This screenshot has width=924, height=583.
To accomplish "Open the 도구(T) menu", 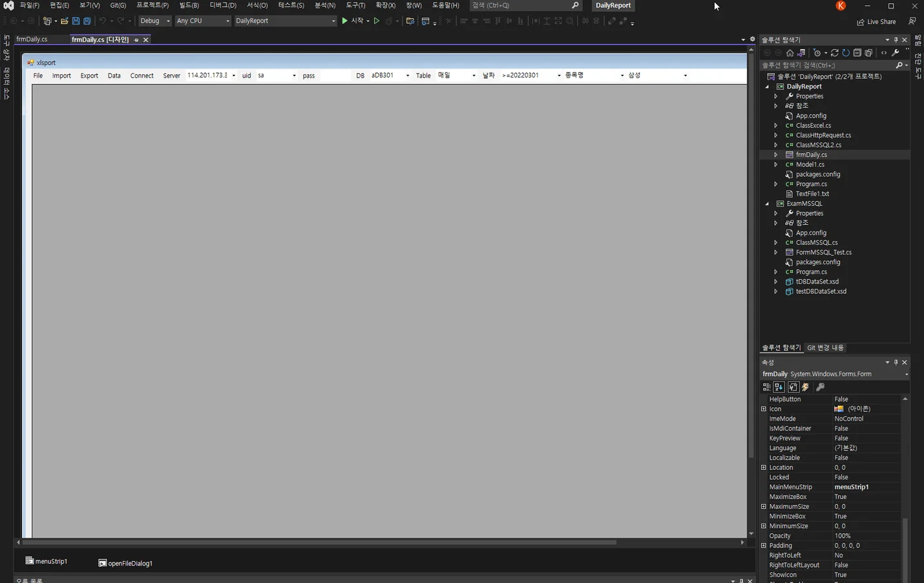I will (355, 5).
